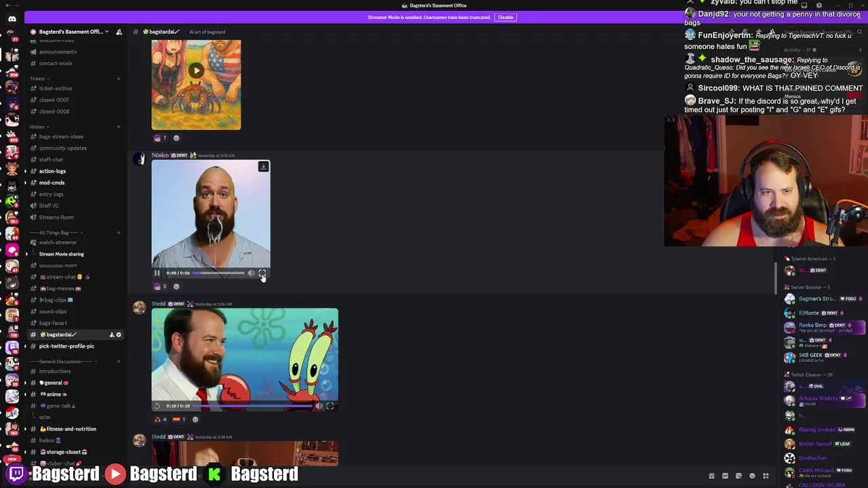Mute the bald man video volume

click(x=251, y=273)
